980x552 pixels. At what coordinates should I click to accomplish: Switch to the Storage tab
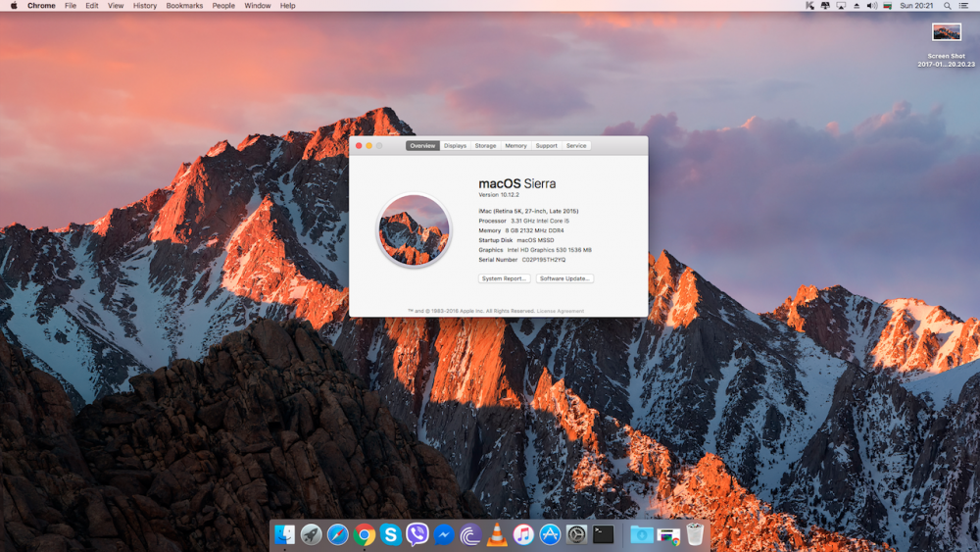pos(486,146)
